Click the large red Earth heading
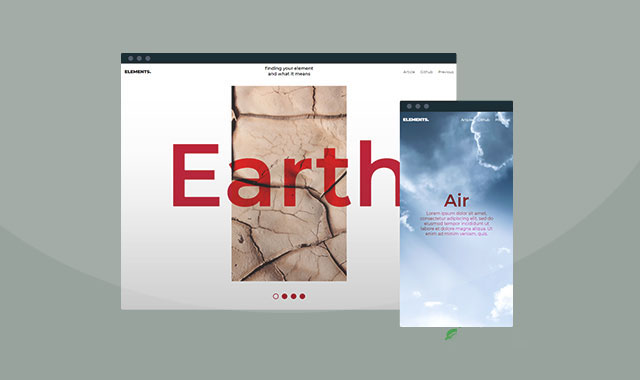The height and width of the screenshot is (380, 640). 286,175
